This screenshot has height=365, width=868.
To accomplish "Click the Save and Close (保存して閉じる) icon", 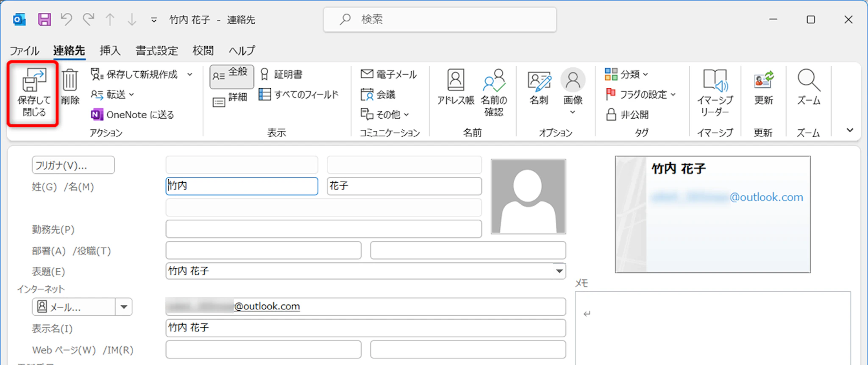I will pos(33,92).
